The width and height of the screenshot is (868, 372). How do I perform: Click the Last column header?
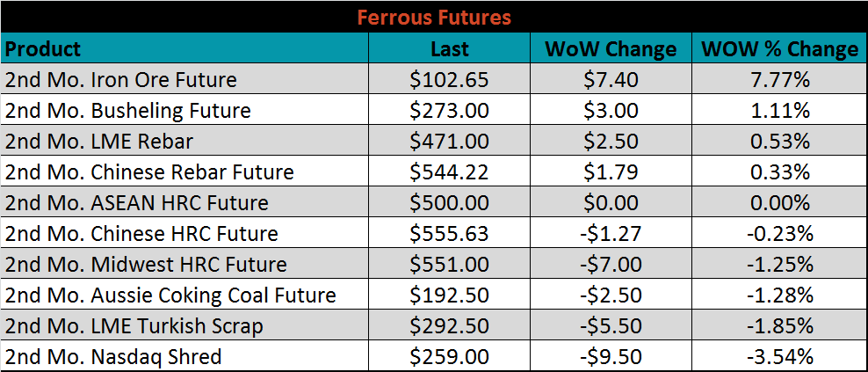450,49
